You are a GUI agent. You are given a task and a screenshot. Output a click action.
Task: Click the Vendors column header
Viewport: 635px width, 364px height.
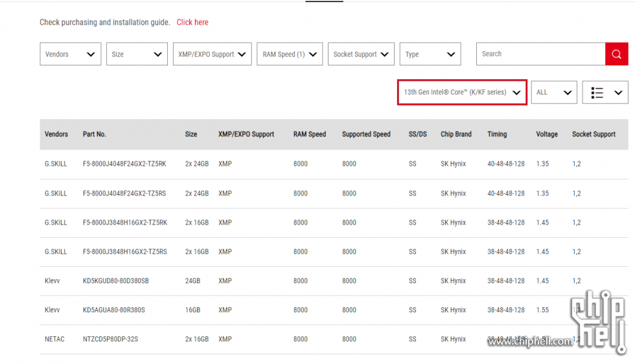click(x=56, y=134)
